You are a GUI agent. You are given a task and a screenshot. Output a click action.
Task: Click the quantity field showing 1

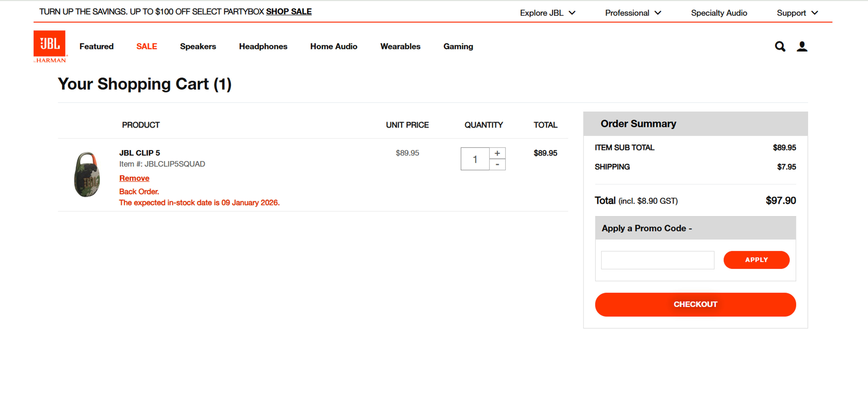click(x=475, y=159)
